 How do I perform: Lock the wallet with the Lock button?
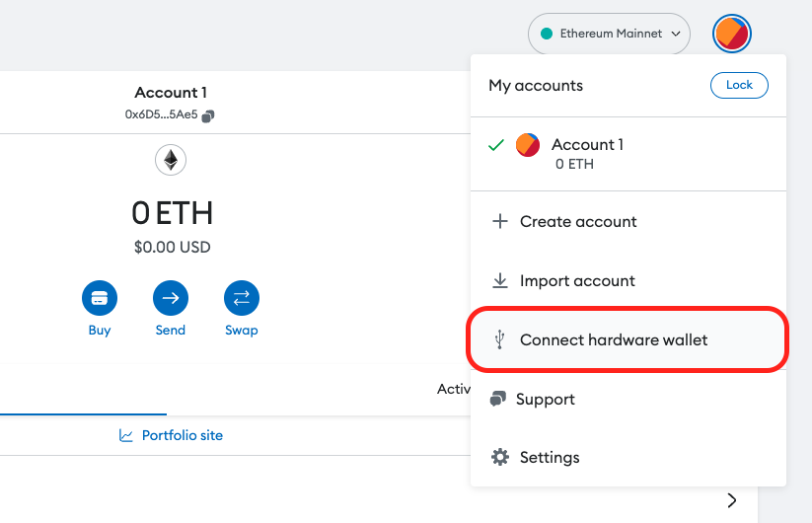pyautogui.click(x=739, y=85)
